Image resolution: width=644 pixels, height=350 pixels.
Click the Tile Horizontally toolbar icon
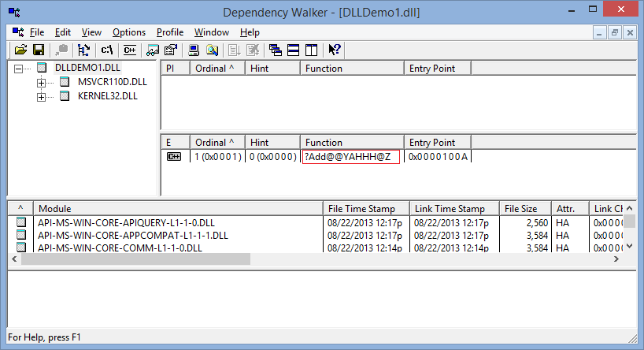[x=293, y=50]
